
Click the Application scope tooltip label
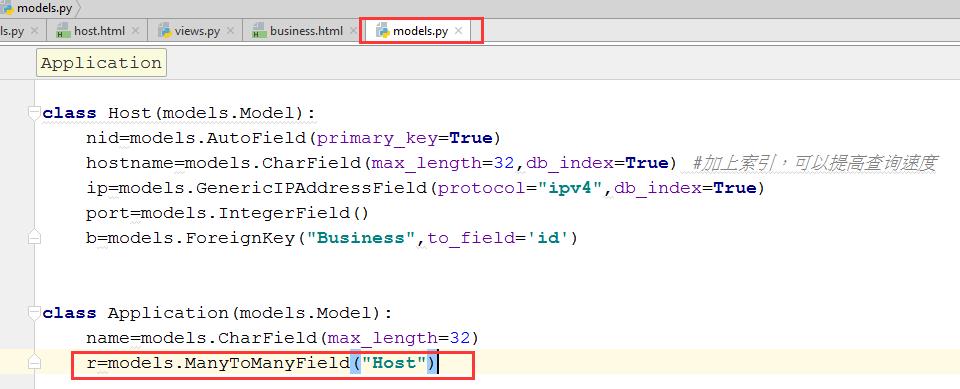[101, 63]
